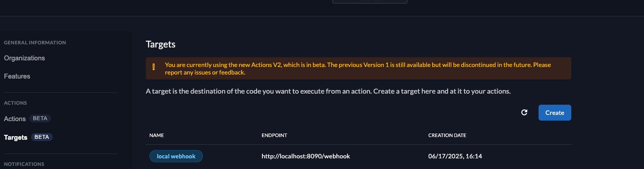Click the Actions V2 beta warning message
This screenshot has height=169, width=644.
[x=358, y=68]
